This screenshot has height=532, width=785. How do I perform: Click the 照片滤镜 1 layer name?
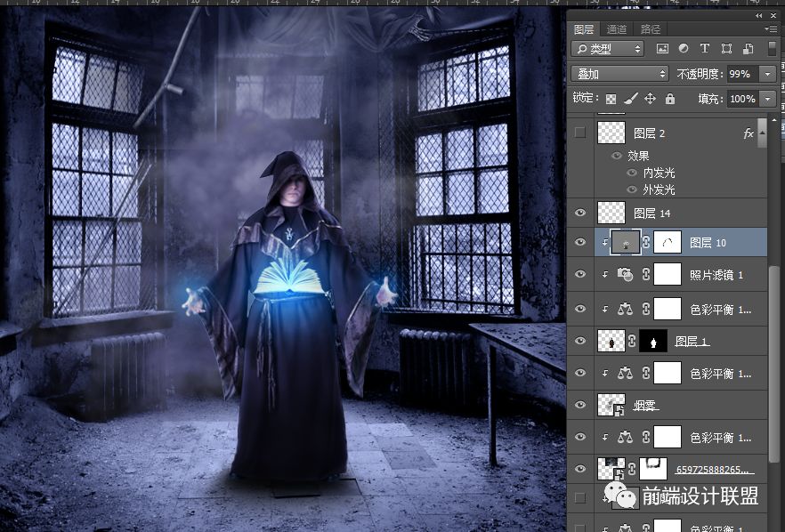(716, 275)
